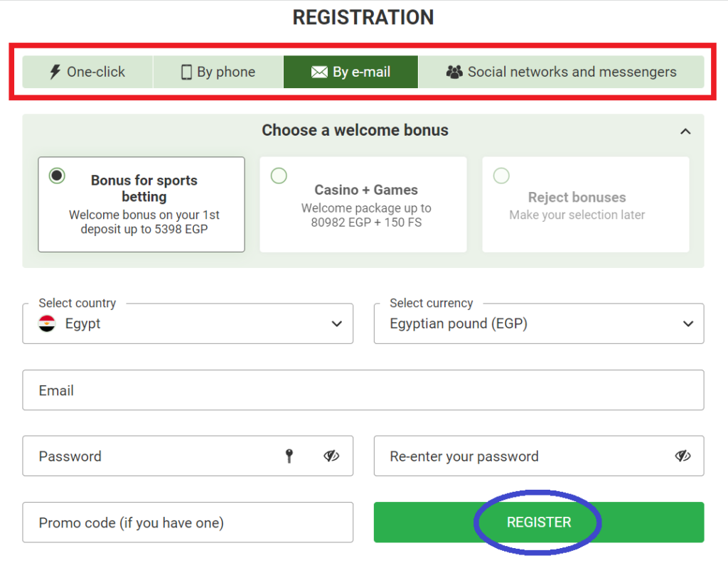728x563 pixels.
Task: Click the phone icon on By phone tab
Action: pyautogui.click(x=186, y=72)
